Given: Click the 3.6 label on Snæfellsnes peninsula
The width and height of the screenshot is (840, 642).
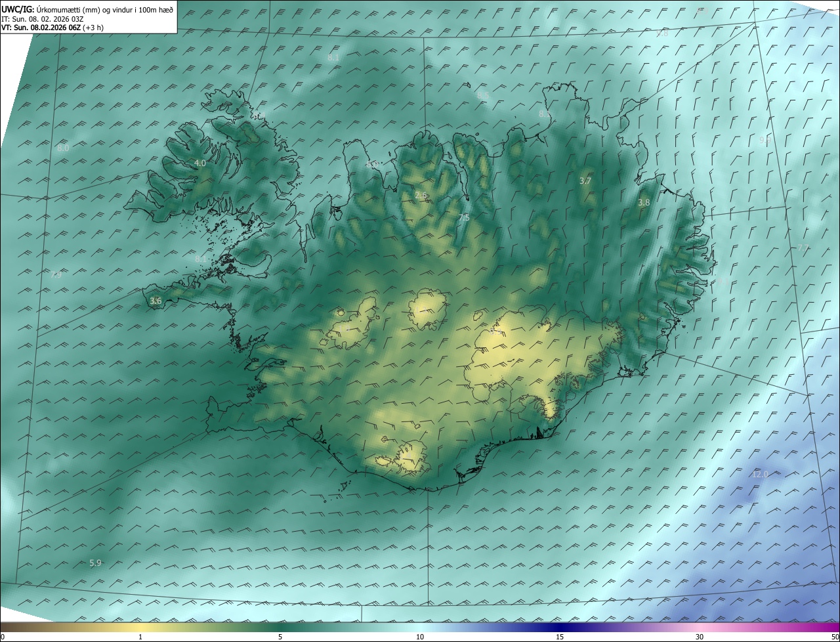Looking at the screenshot, I should click(156, 301).
